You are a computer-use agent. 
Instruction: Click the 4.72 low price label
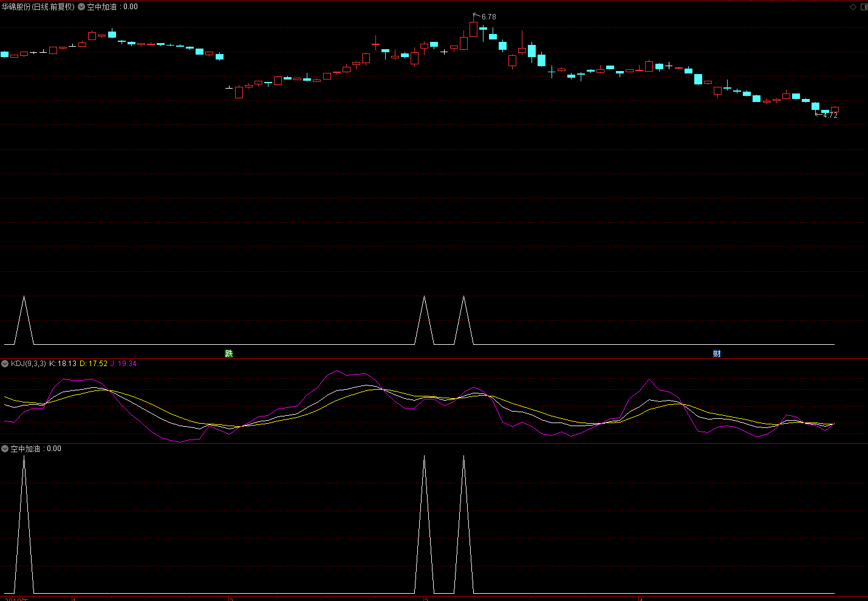pyautogui.click(x=830, y=115)
